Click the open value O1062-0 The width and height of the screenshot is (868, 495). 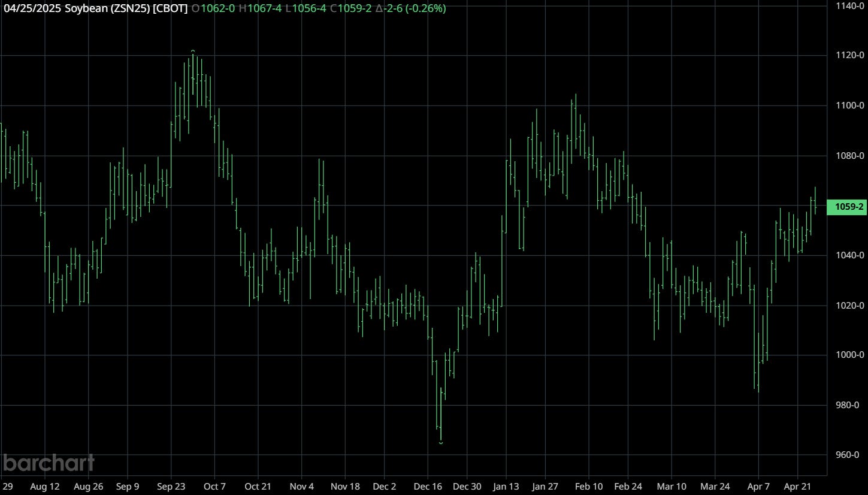(x=214, y=8)
